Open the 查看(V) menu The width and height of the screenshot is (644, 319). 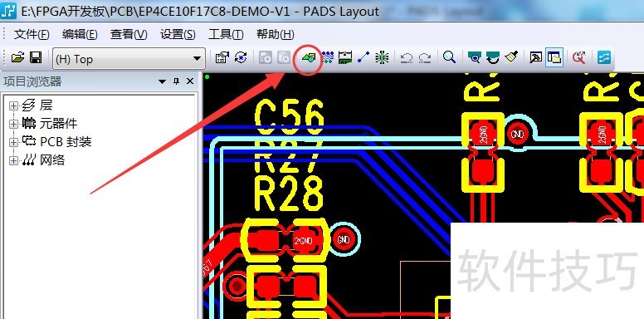pyautogui.click(x=129, y=35)
